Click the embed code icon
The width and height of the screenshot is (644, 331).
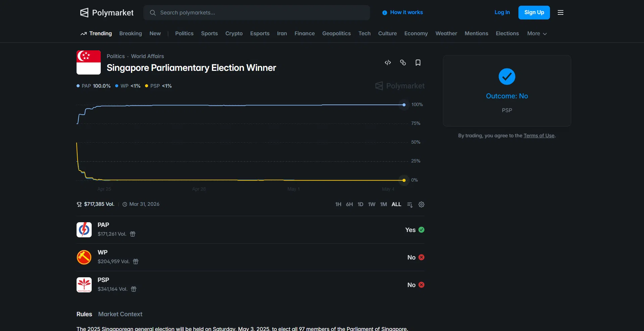click(387, 63)
